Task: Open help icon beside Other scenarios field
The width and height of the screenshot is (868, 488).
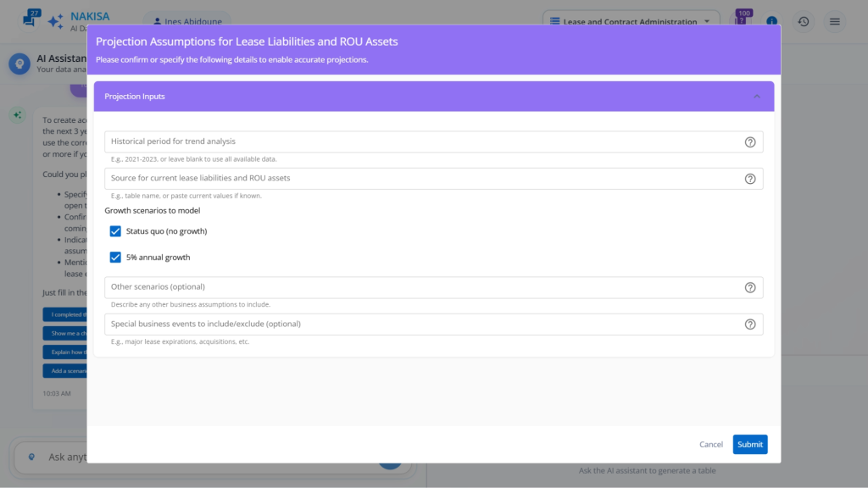Action: click(x=749, y=288)
